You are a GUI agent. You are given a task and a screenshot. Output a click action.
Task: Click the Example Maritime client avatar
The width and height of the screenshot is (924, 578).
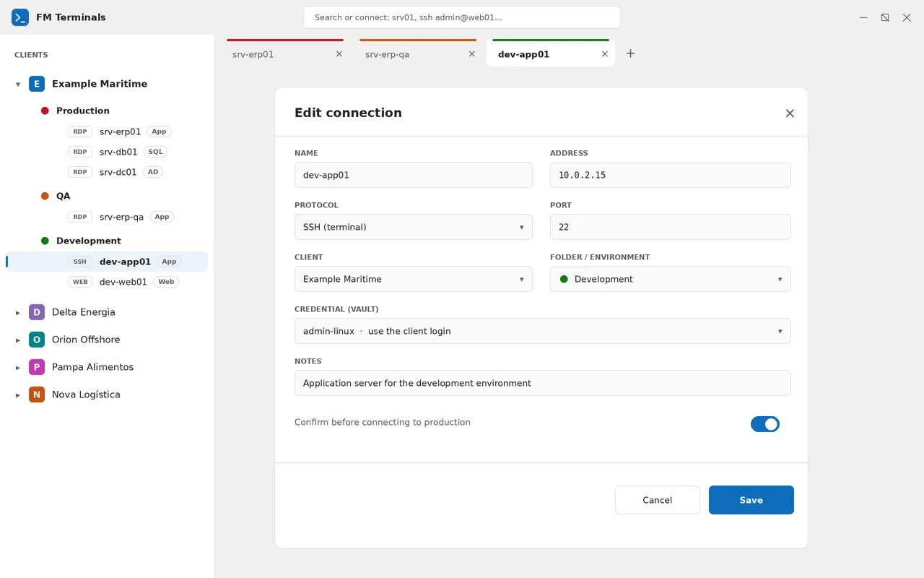click(x=37, y=84)
